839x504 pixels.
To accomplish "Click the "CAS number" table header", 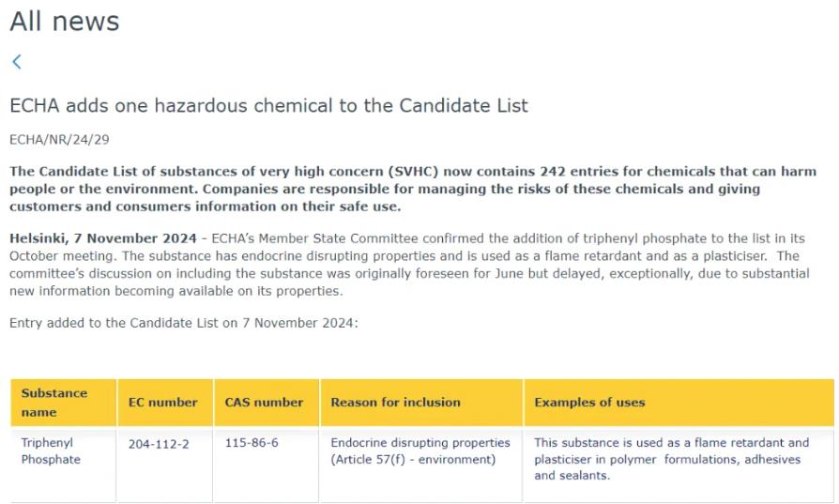I will 264,403.
